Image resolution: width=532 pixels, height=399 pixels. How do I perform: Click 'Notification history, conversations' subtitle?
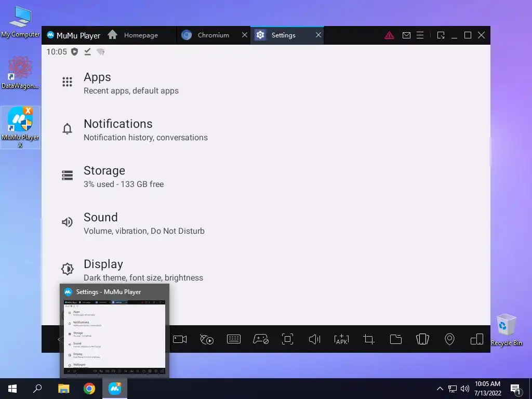[145, 137]
